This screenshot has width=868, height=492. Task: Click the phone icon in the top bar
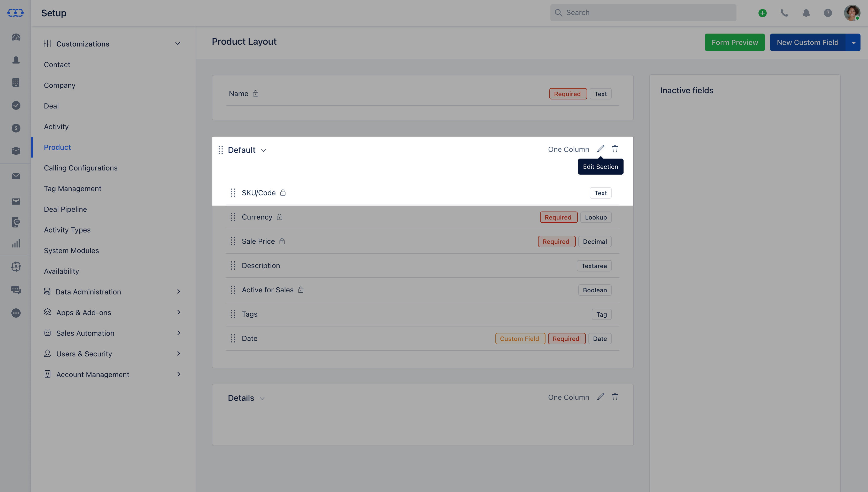click(x=784, y=13)
